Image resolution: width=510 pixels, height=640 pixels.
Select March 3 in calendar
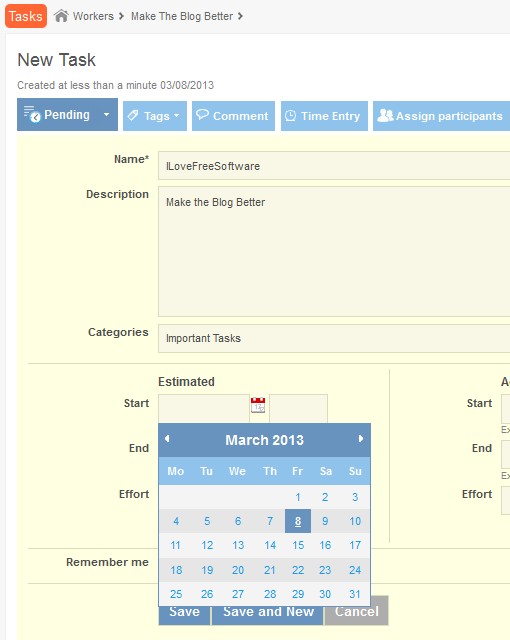[x=355, y=497]
